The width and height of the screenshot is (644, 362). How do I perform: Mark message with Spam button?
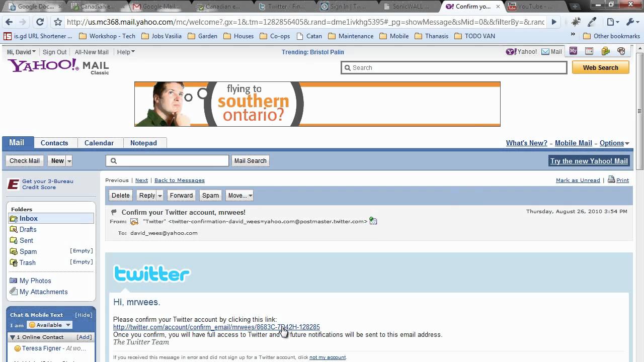210,196
